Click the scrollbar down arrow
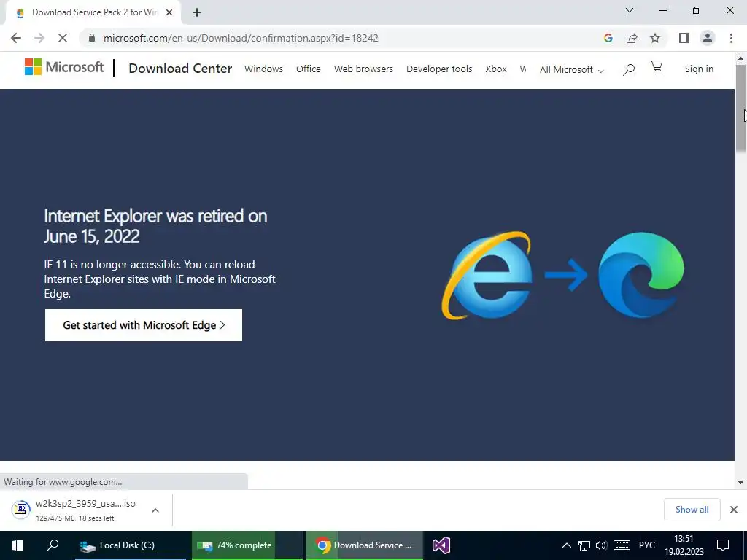 [x=740, y=483]
